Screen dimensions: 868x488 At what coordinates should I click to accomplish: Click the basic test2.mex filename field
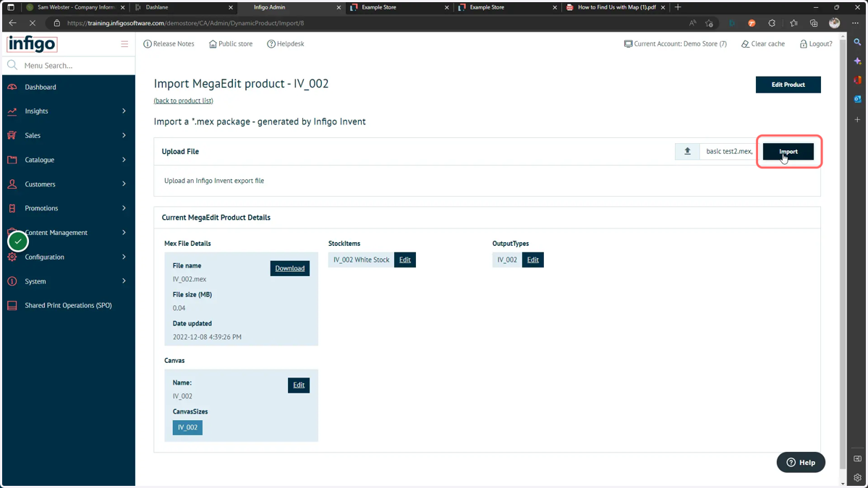[x=729, y=151]
